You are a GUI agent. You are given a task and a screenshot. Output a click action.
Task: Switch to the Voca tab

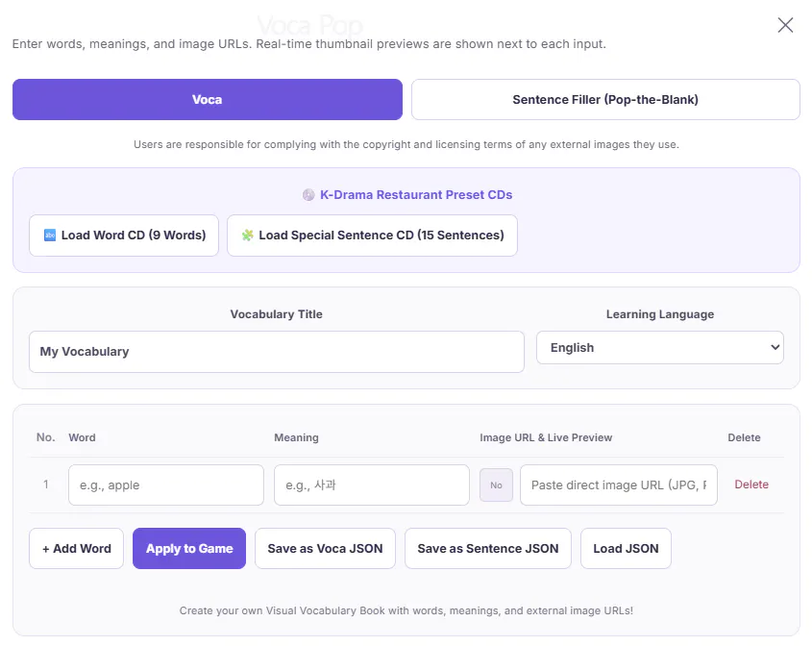[x=208, y=99]
